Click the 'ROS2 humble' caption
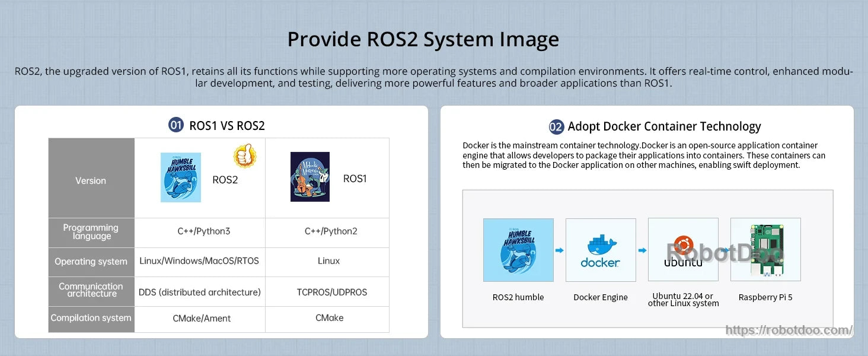This screenshot has height=356, width=868. point(518,297)
